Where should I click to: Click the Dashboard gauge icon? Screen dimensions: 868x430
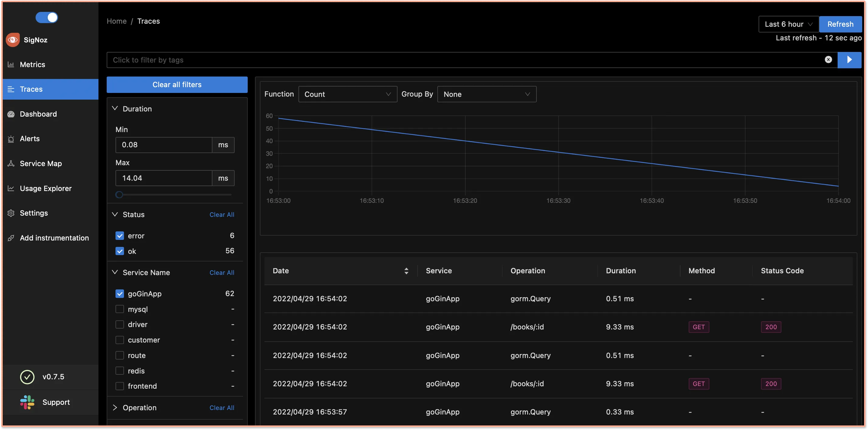[x=11, y=114]
